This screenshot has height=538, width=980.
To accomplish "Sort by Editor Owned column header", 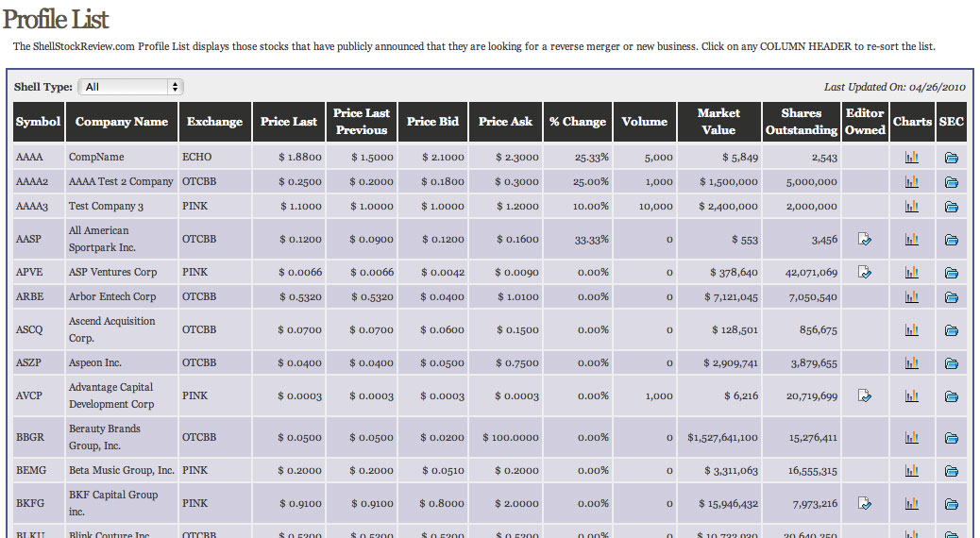I will (865, 122).
